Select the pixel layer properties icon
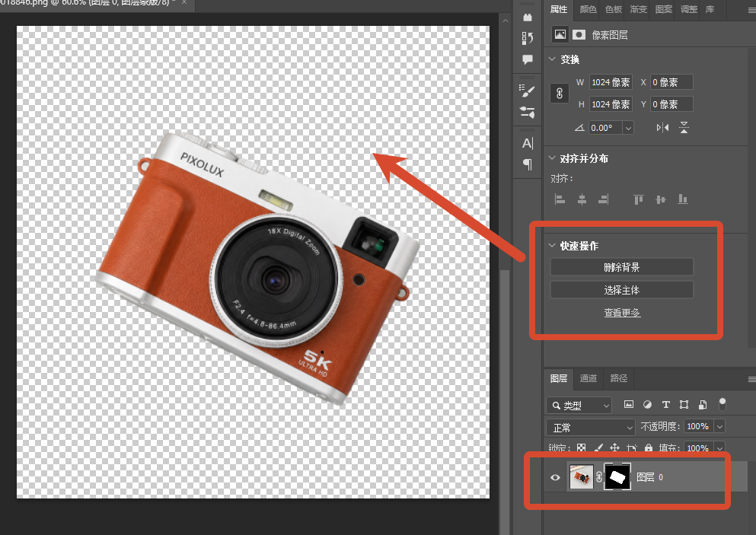 (x=560, y=35)
